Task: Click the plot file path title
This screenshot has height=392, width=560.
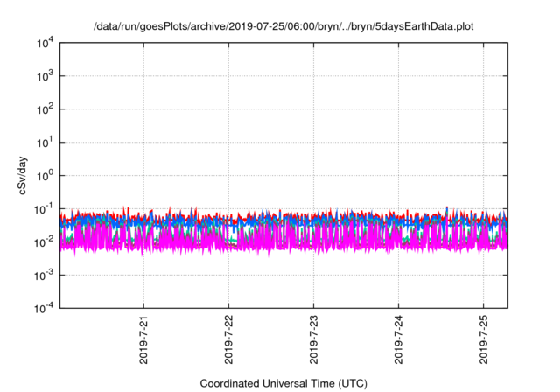Action: (283, 26)
